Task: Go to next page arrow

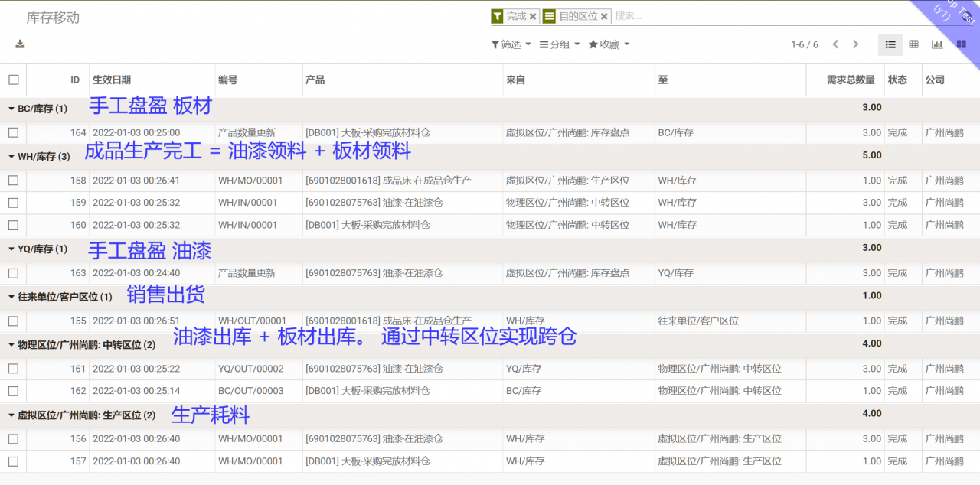Action: click(x=856, y=44)
